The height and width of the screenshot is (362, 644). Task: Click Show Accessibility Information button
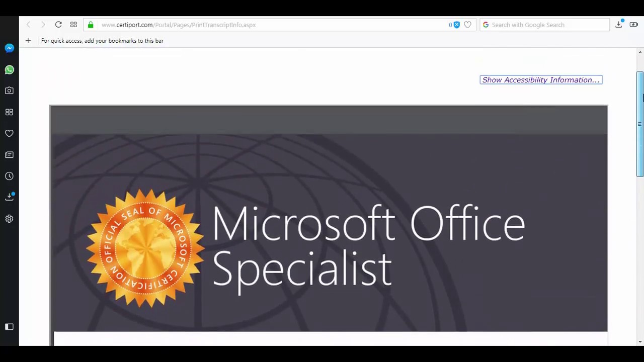pos(541,80)
